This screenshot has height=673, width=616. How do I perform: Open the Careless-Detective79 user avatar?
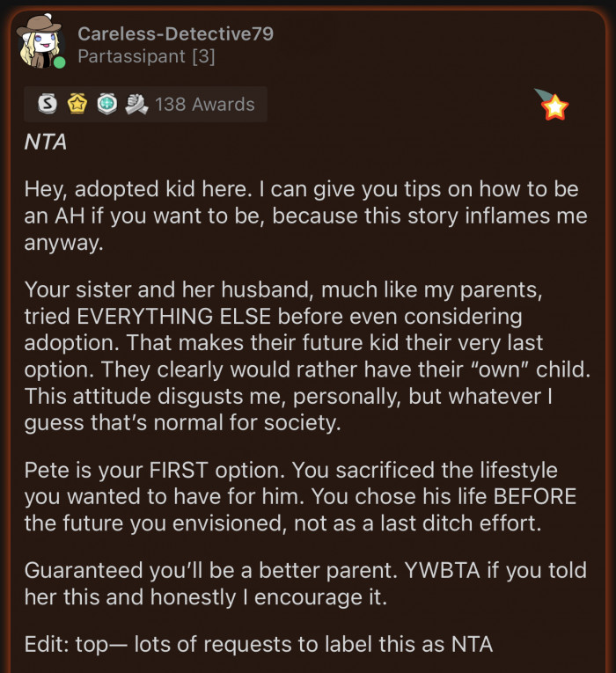pos(40,40)
